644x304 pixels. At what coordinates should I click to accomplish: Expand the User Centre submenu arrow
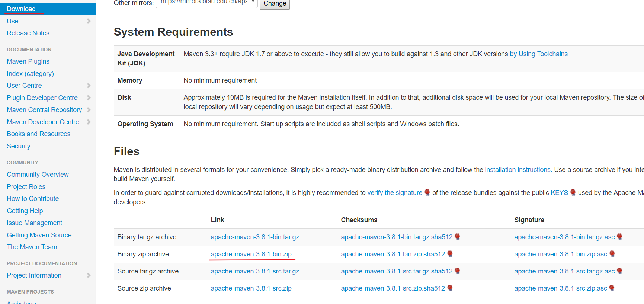pyautogui.click(x=89, y=86)
